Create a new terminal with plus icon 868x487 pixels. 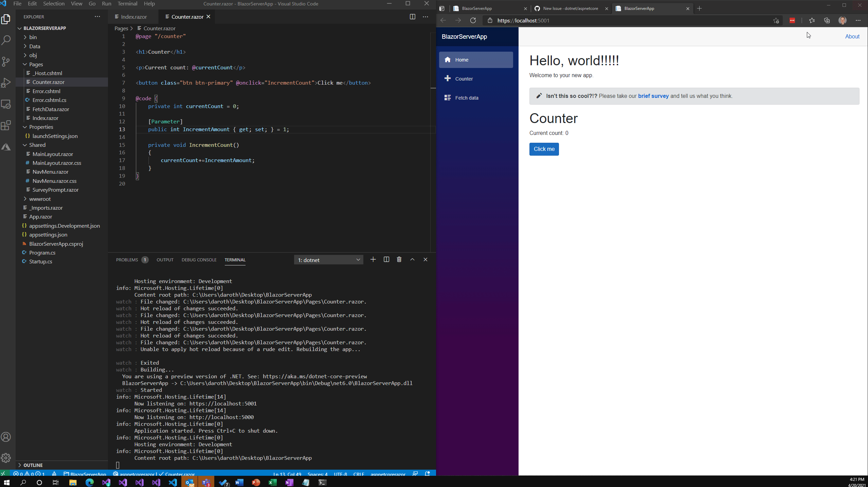pos(373,260)
